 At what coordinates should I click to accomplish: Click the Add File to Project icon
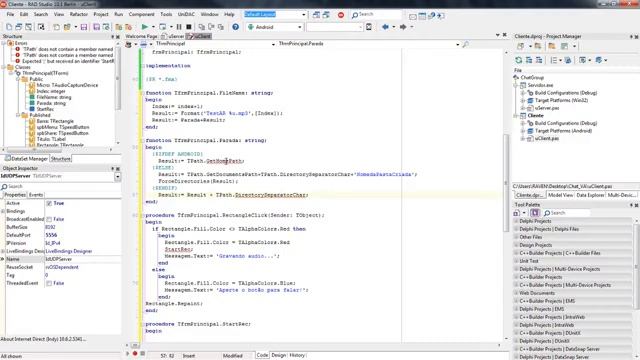118,27
